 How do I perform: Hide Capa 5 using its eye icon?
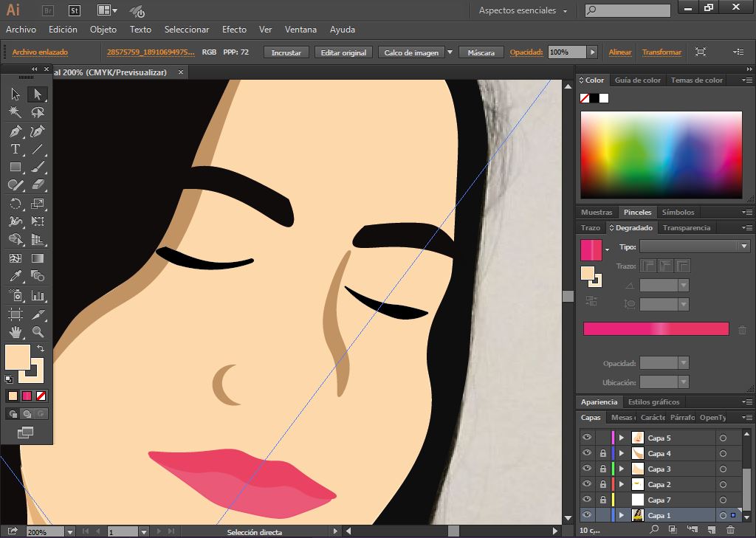click(x=587, y=438)
